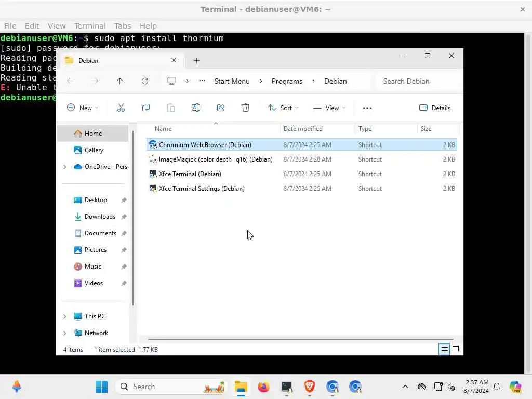Image resolution: width=532 pixels, height=399 pixels.
Task: Open Windows Start button
Action: 101,387
